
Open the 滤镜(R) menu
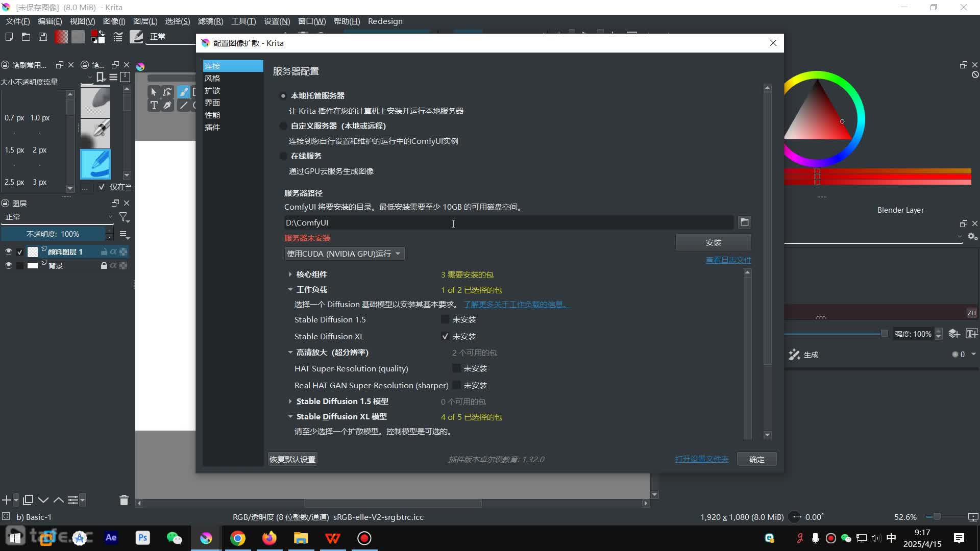(210, 21)
